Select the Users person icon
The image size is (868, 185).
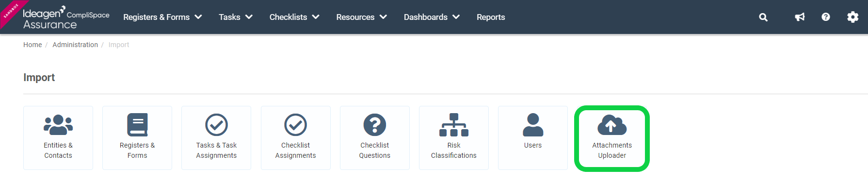(533, 125)
